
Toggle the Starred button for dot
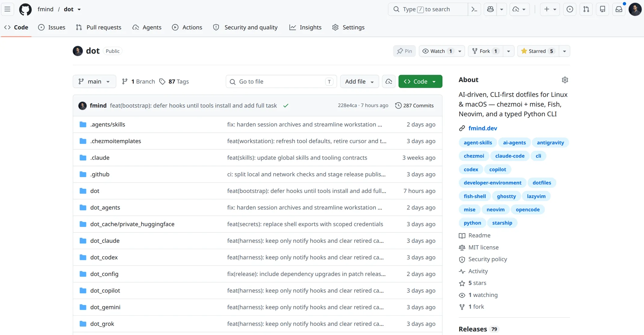pos(538,51)
